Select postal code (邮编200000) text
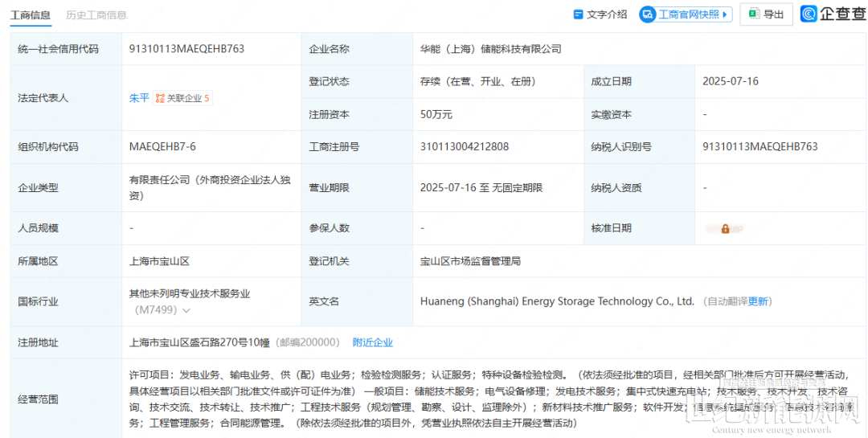 pos(307,342)
